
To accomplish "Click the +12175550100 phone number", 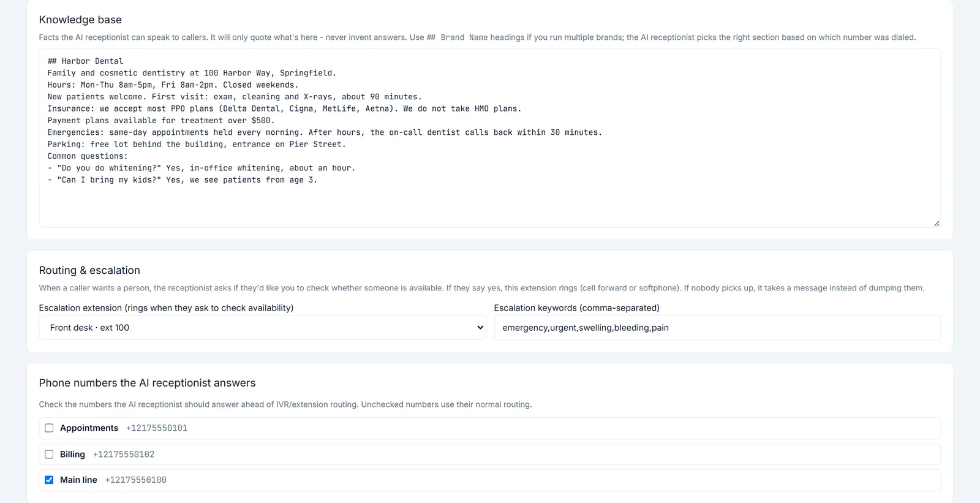I will (135, 480).
